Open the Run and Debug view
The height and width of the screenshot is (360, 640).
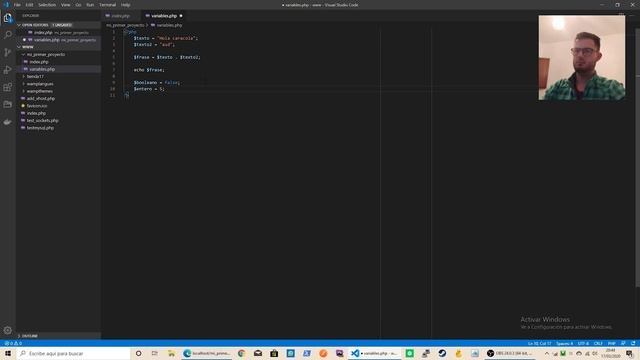pos(8,70)
